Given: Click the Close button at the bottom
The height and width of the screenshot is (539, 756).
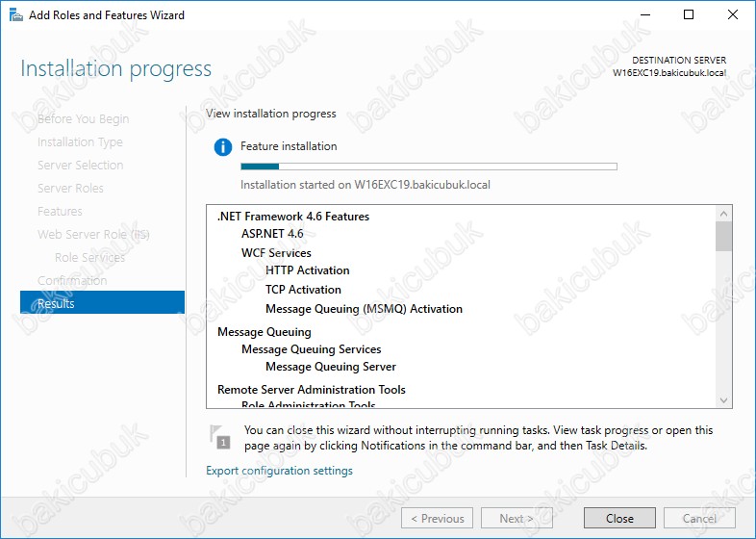Looking at the screenshot, I should [619, 518].
